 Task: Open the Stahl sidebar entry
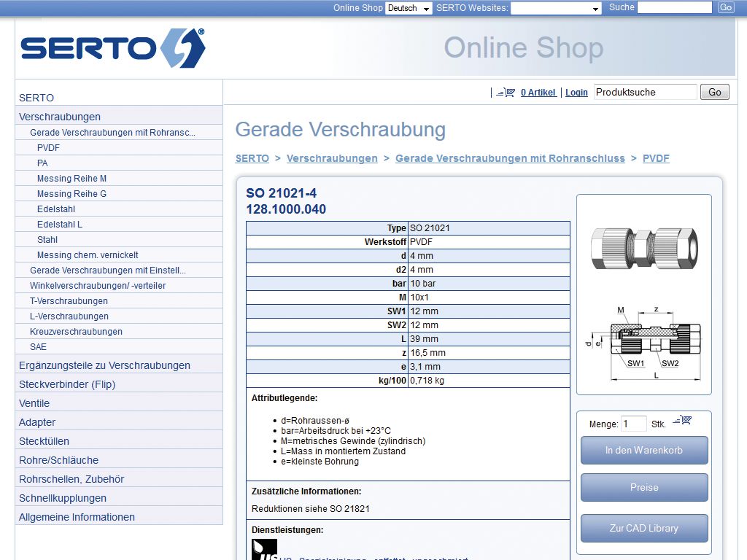tap(47, 239)
